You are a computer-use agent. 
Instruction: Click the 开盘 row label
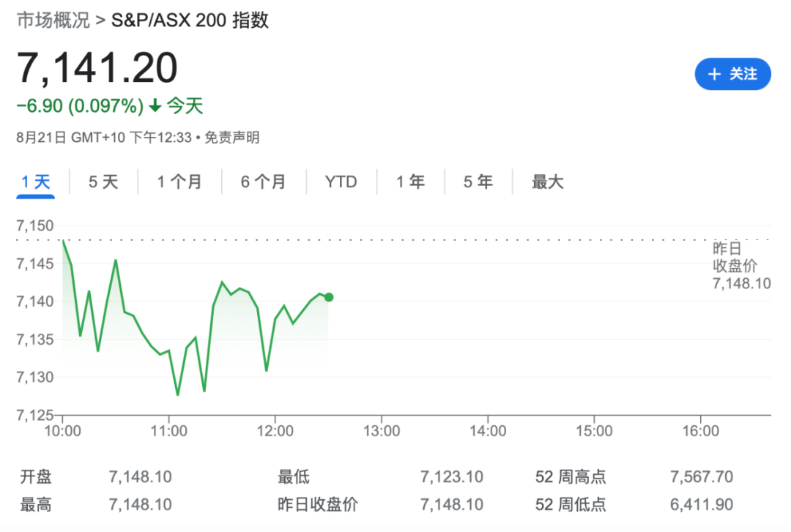click(36, 476)
